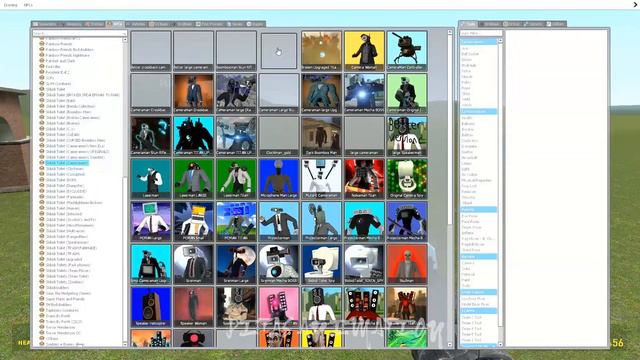Spawn the Laserman Titan NPC
Image resolution: width=640 pixels, height=360 pixels.
[x=236, y=179]
